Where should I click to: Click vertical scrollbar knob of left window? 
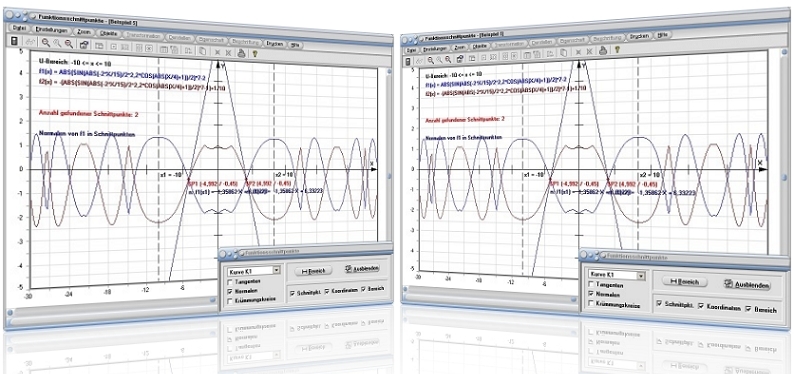(389, 176)
